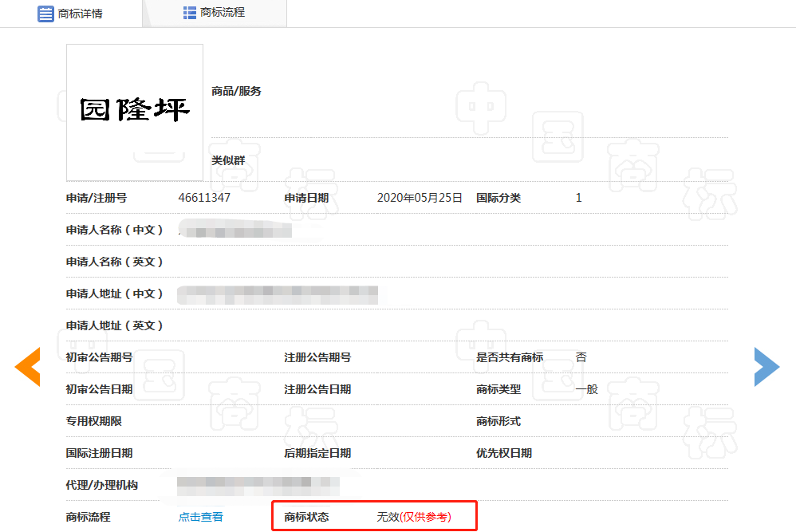Open the 商标详情 tab
The height and width of the screenshot is (532, 796).
(x=70, y=14)
